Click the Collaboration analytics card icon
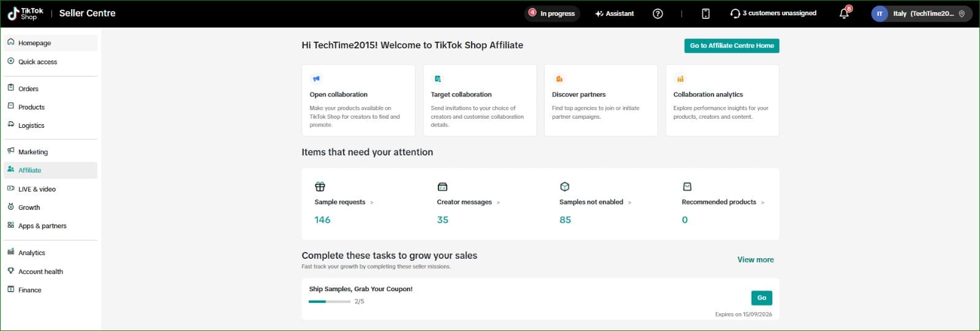The width and height of the screenshot is (980, 331). tap(680, 79)
